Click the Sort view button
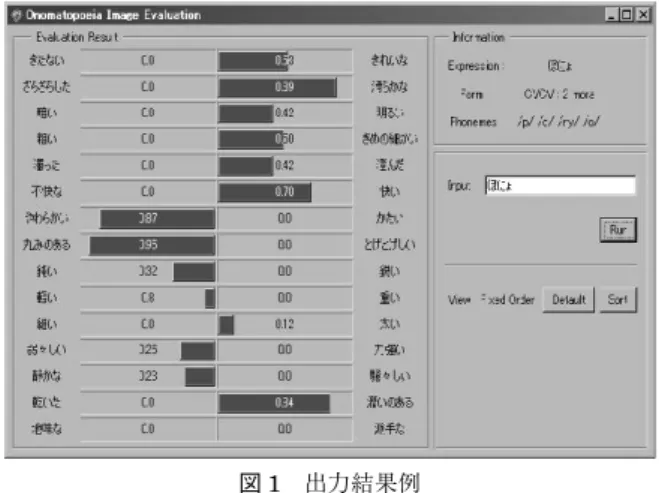This screenshot has height=493, width=659. (618, 300)
